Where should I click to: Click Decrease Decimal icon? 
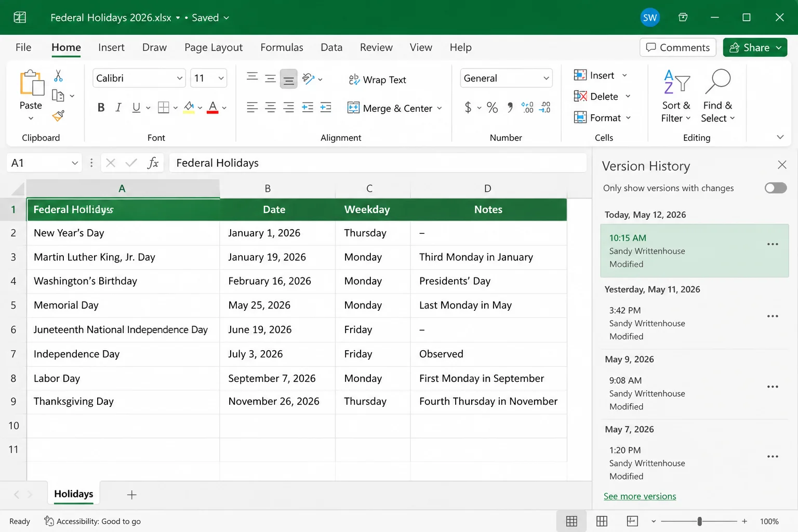click(545, 108)
